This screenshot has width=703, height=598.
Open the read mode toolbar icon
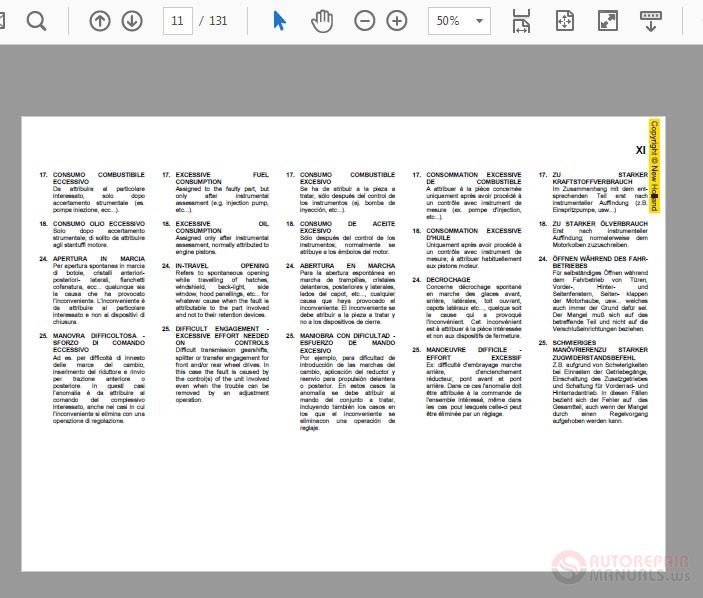pos(651,21)
